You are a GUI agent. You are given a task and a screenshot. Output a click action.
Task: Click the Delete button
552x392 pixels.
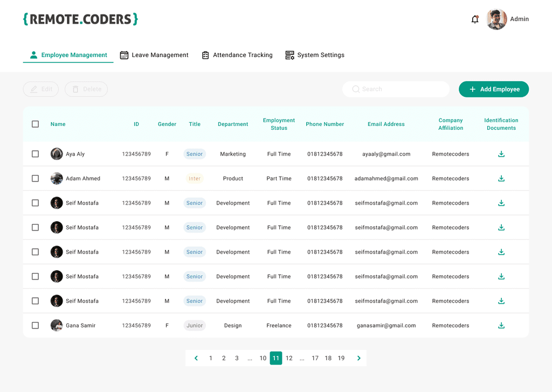pyautogui.click(x=86, y=89)
